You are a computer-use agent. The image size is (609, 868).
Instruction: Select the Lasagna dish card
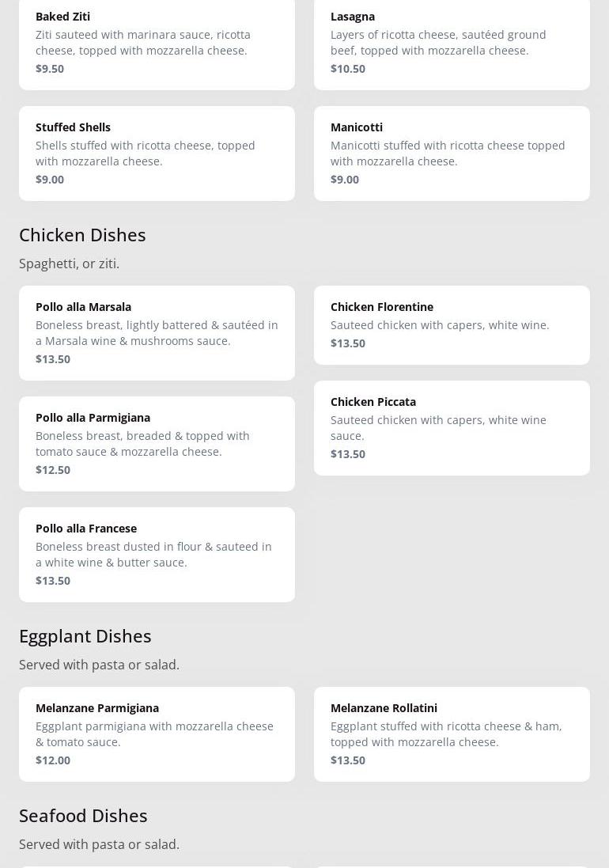pyautogui.click(x=452, y=42)
